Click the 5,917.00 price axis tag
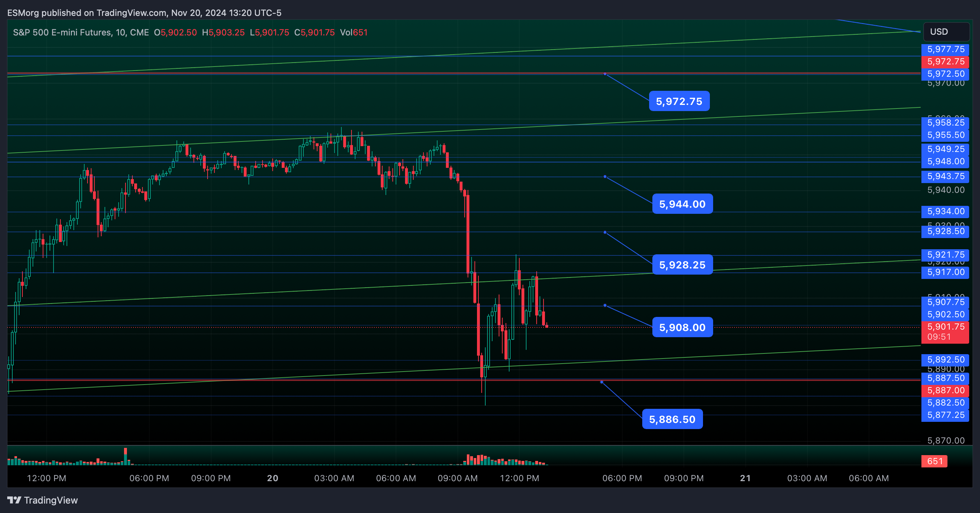The image size is (980, 513). 945,272
